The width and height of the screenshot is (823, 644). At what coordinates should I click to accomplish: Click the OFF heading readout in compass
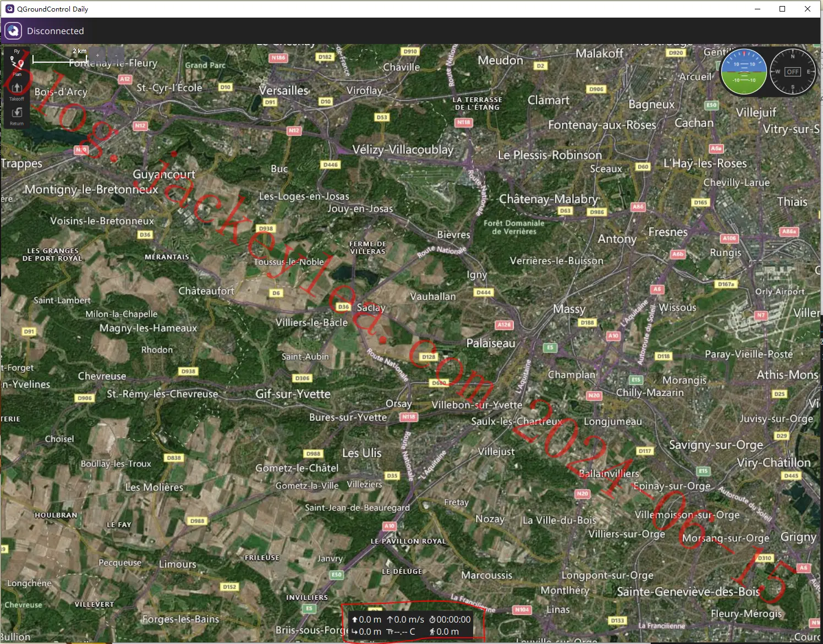tap(793, 72)
